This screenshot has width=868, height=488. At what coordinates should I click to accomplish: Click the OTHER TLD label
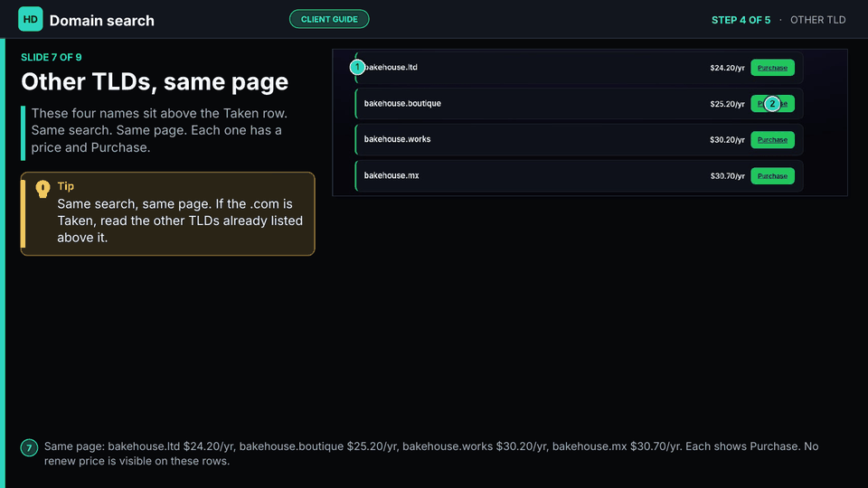(817, 20)
